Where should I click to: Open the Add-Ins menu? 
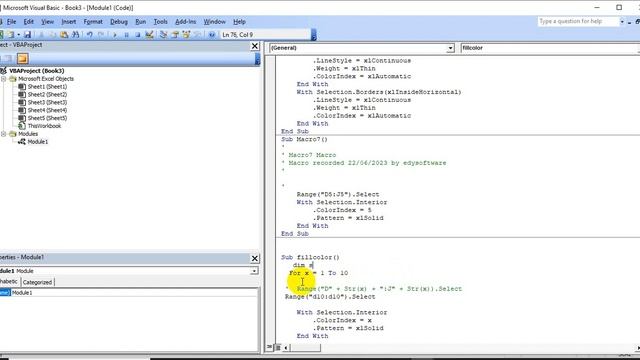click(x=185, y=22)
